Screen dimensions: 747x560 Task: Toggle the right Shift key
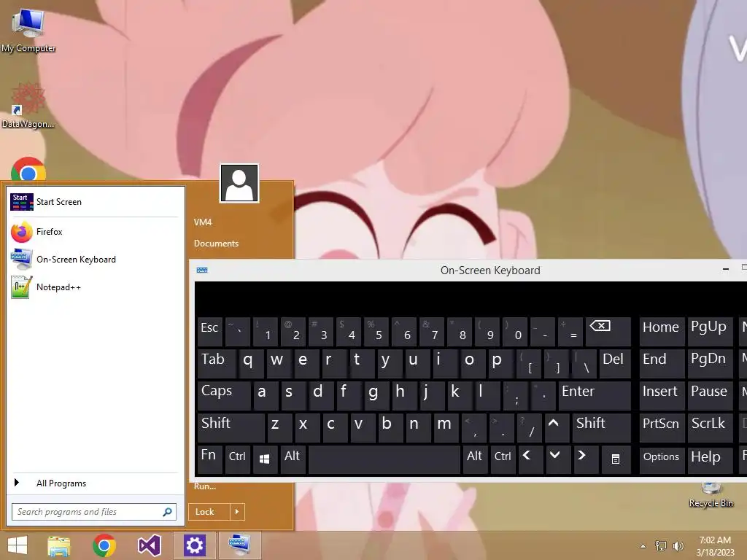click(x=602, y=427)
